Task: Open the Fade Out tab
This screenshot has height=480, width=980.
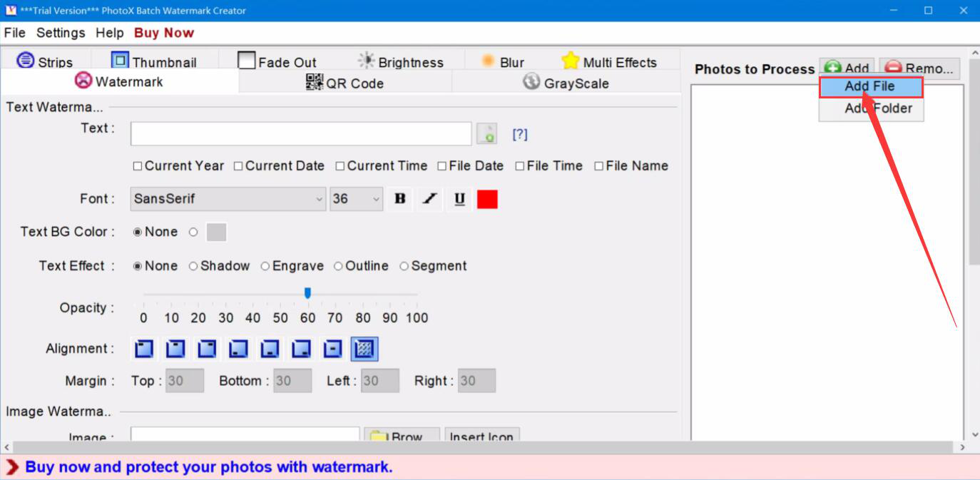Action: 277,61
